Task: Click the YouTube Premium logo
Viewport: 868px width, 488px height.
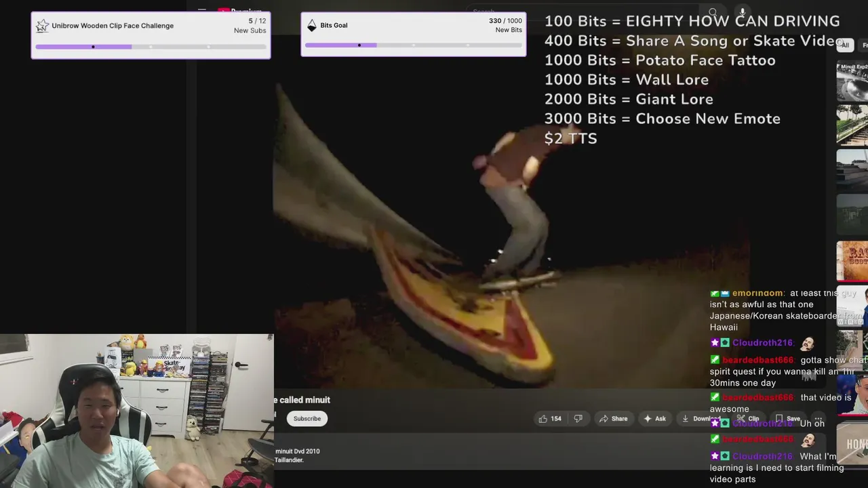Action: tap(241, 11)
